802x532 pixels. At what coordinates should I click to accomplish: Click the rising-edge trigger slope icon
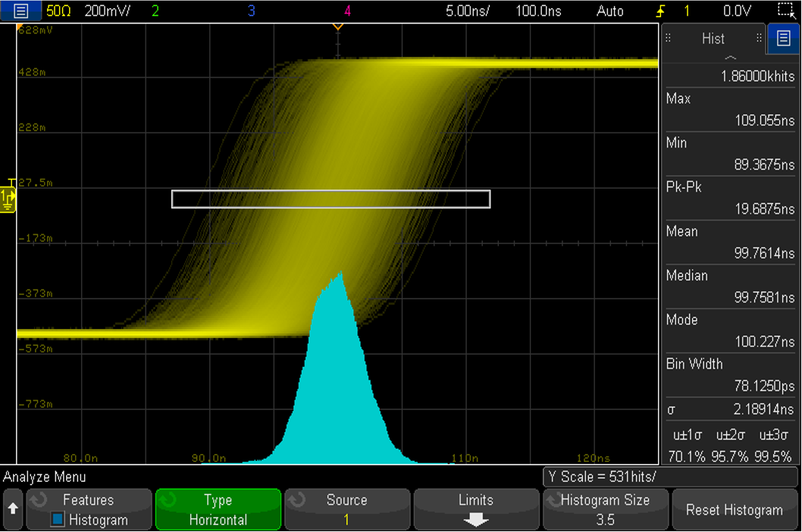tap(660, 11)
